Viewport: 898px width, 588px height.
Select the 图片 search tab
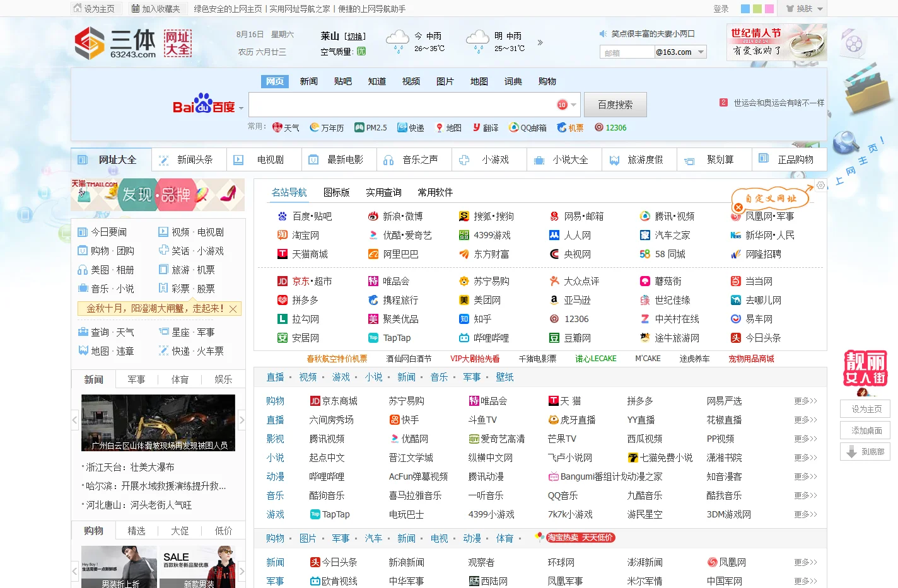point(445,81)
